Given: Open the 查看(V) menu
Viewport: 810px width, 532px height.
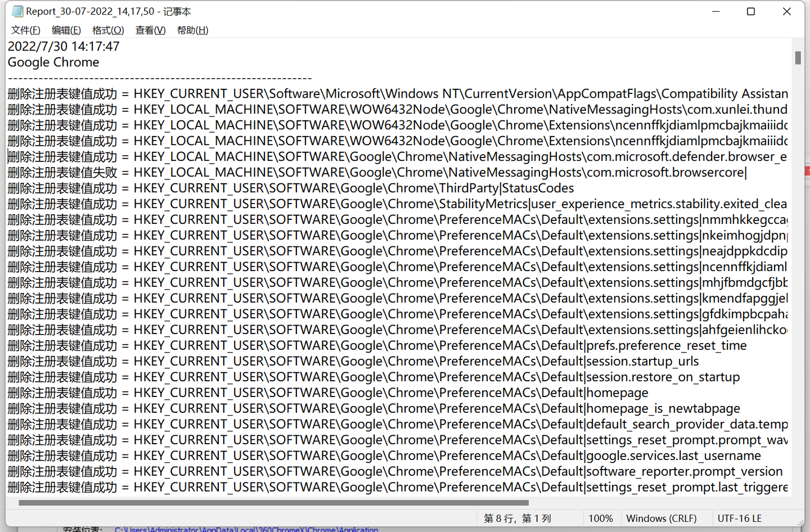Looking at the screenshot, I should pos(150,30).
